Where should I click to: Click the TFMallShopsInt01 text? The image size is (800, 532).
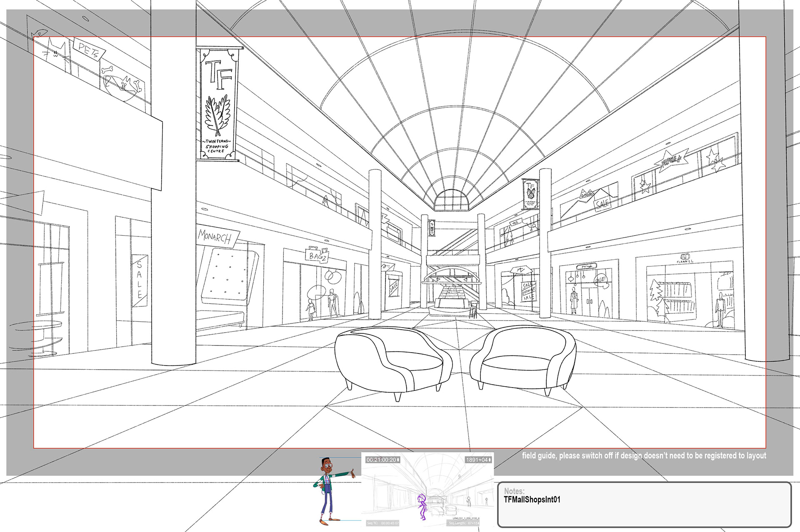pyautogui.click(x=532, y=500)
